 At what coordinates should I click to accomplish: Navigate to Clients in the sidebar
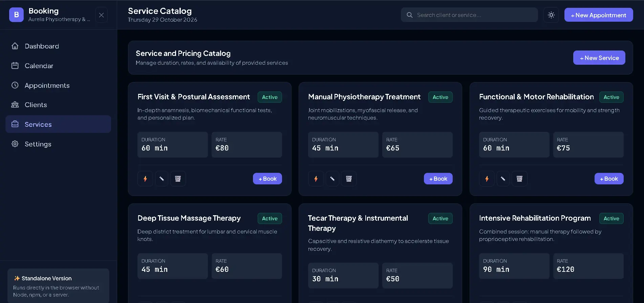58,105
